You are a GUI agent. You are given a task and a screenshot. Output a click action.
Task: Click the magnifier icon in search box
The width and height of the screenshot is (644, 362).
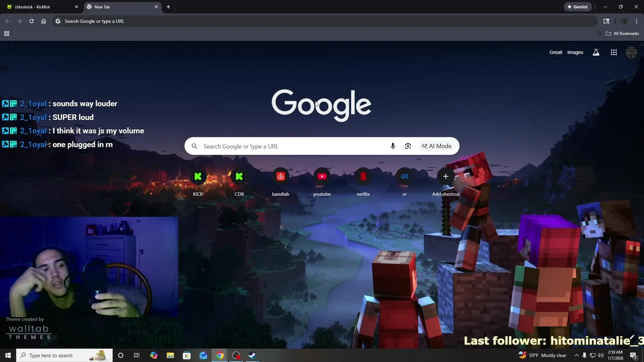coord(194,146)
